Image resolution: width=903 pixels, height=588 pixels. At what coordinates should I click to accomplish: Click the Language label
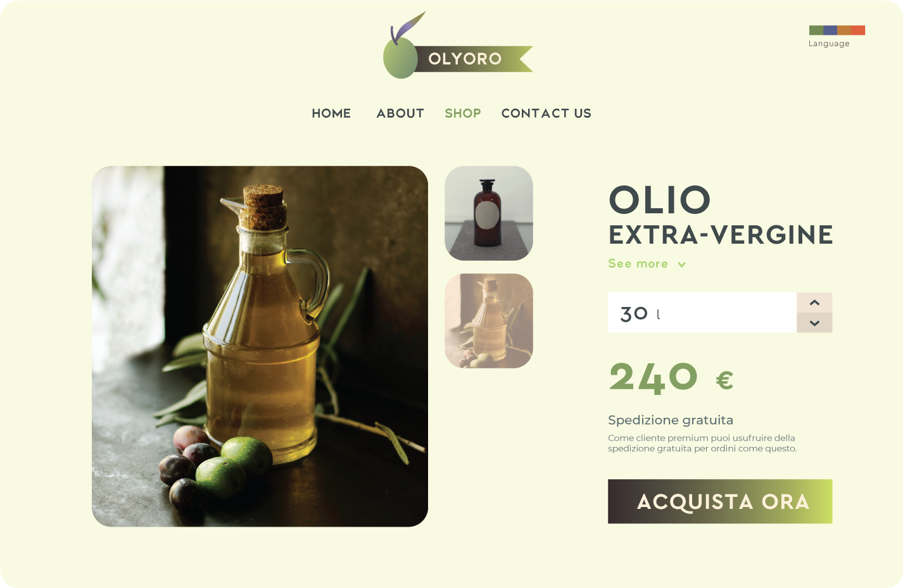tap(829, 44)
